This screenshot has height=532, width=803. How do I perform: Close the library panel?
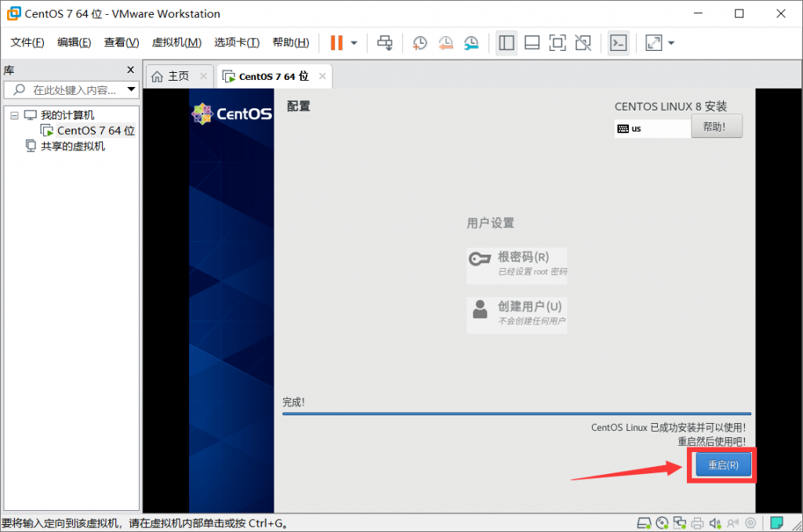pos(131,70)
